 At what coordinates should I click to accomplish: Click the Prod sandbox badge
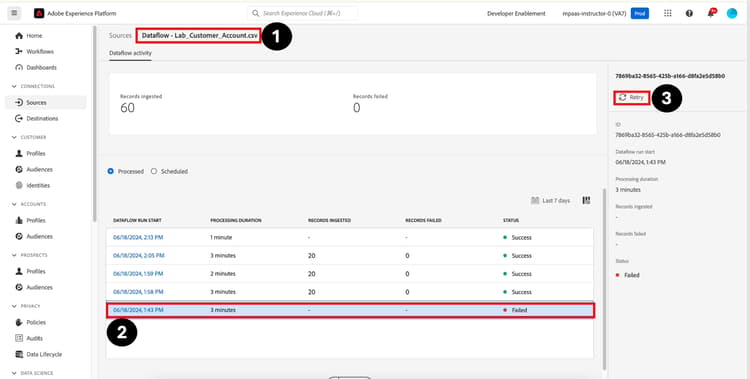click(640, 13)
